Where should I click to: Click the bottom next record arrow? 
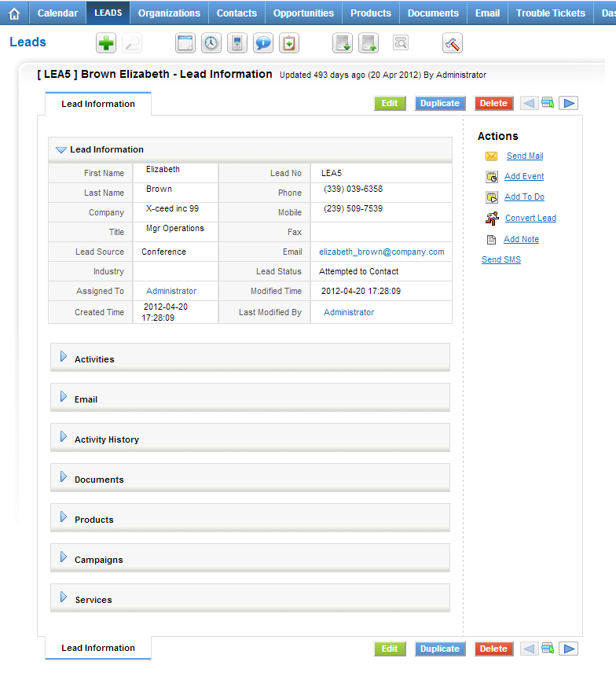[568, 649]
